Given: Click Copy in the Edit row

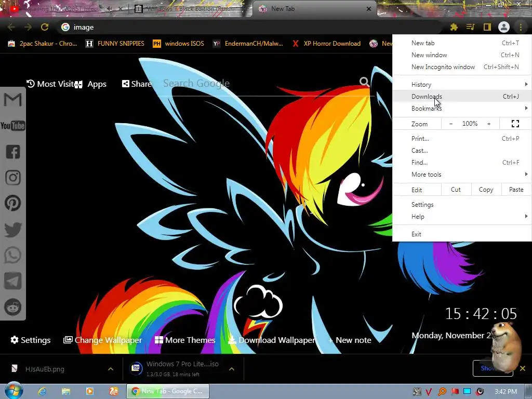Looking at the screenshot, I should click(x=486, y=190).
